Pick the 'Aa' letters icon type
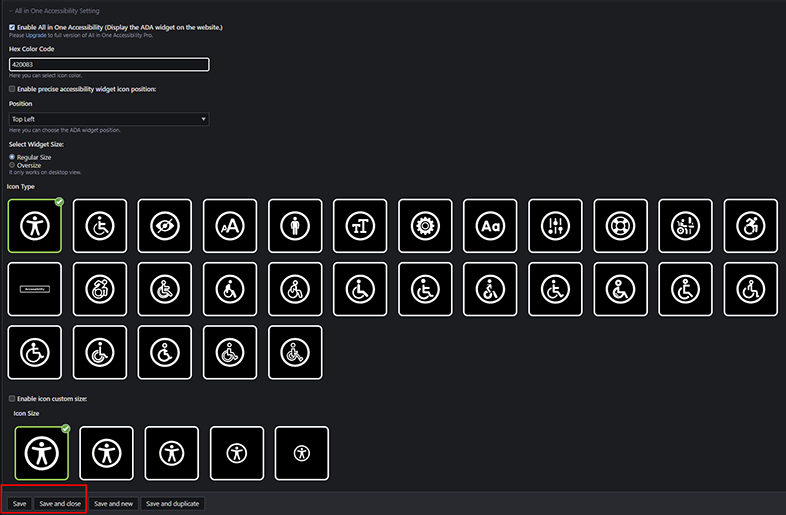786x515 pixels. click(490, 226)
